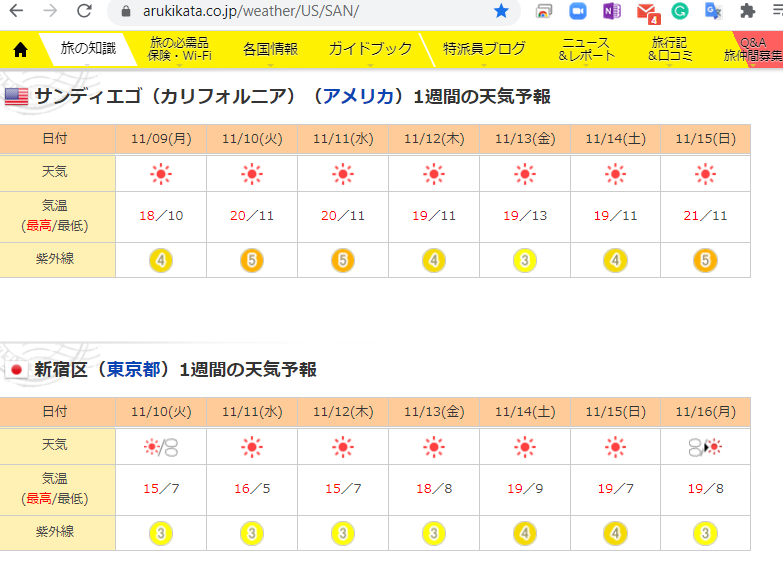Click the Shinjuku 天気 row label
783x587 pixels.
54,445
